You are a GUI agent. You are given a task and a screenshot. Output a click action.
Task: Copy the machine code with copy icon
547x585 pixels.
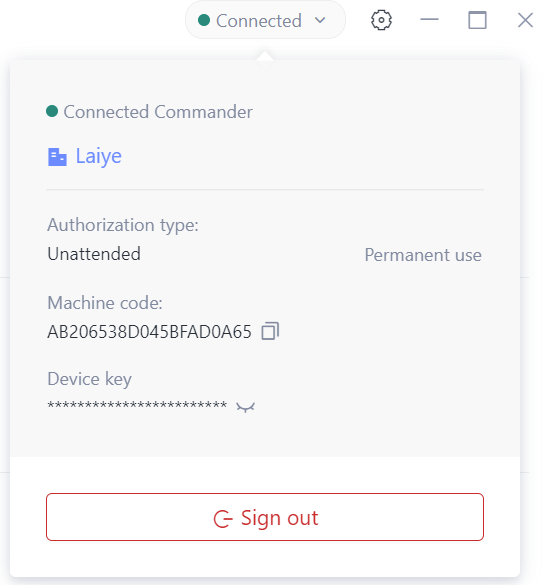coord(270,331)
